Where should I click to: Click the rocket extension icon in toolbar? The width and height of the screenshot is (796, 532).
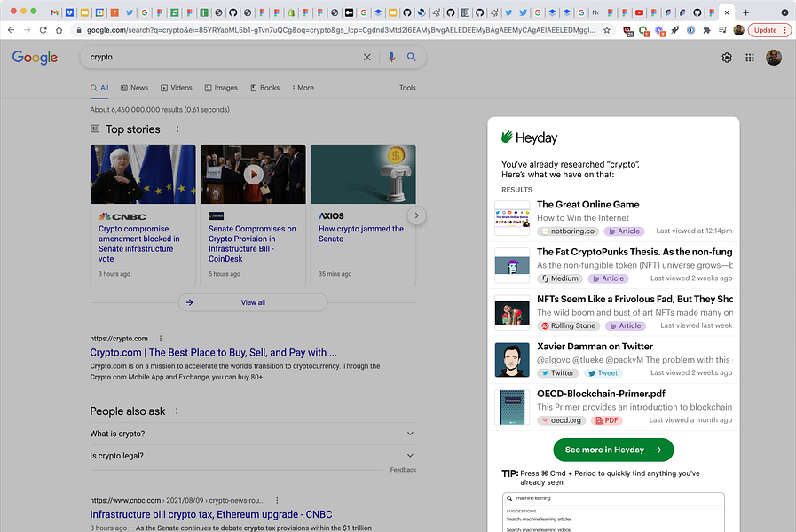[x=674, y=30]
